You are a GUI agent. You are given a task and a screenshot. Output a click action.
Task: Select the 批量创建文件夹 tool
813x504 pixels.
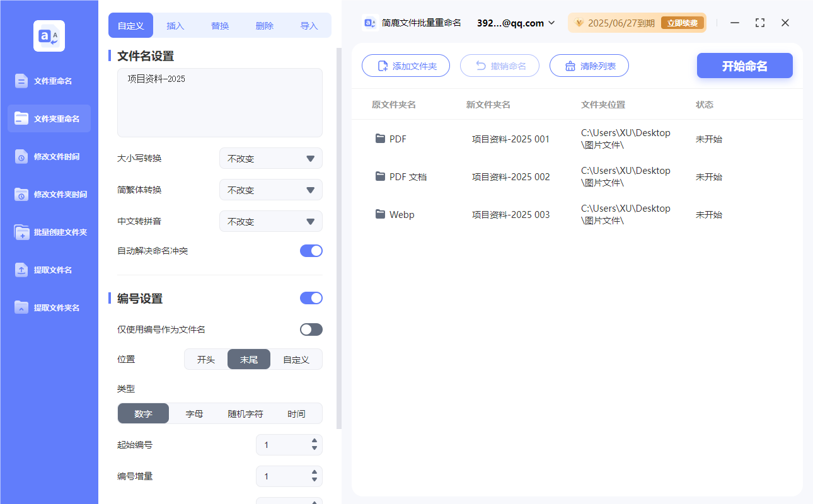tap(49, 232)
